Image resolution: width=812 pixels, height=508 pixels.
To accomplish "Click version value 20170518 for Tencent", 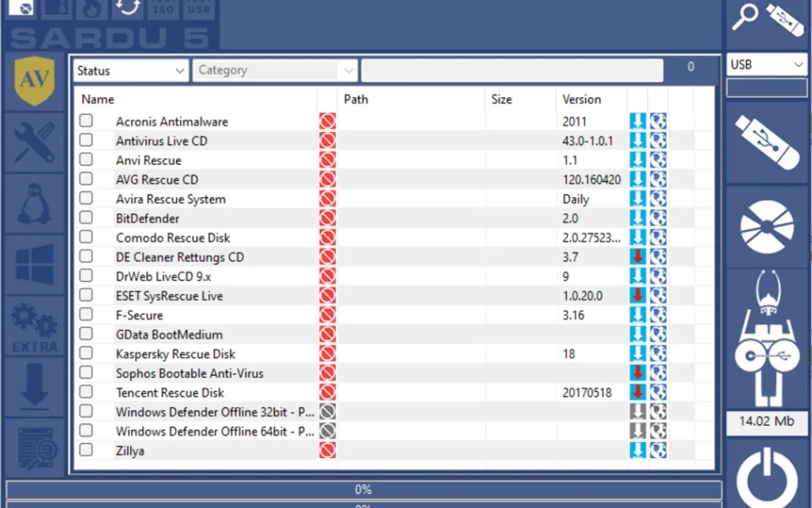I will 587,392.
